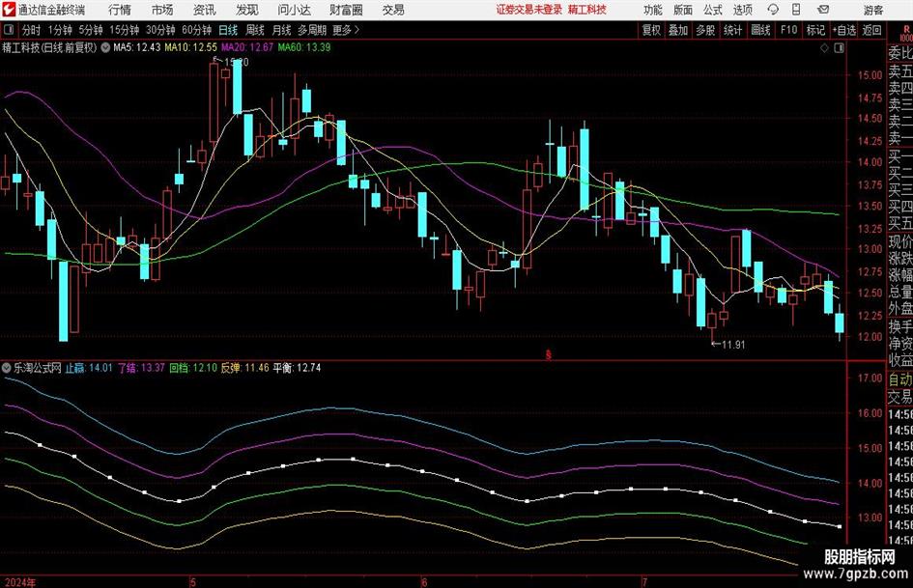Image resolution: width=913 pixels, height=588 pixels.
Task: Click the 11.91 low price label
Action: pyautogui.click(x=733, y=345)
